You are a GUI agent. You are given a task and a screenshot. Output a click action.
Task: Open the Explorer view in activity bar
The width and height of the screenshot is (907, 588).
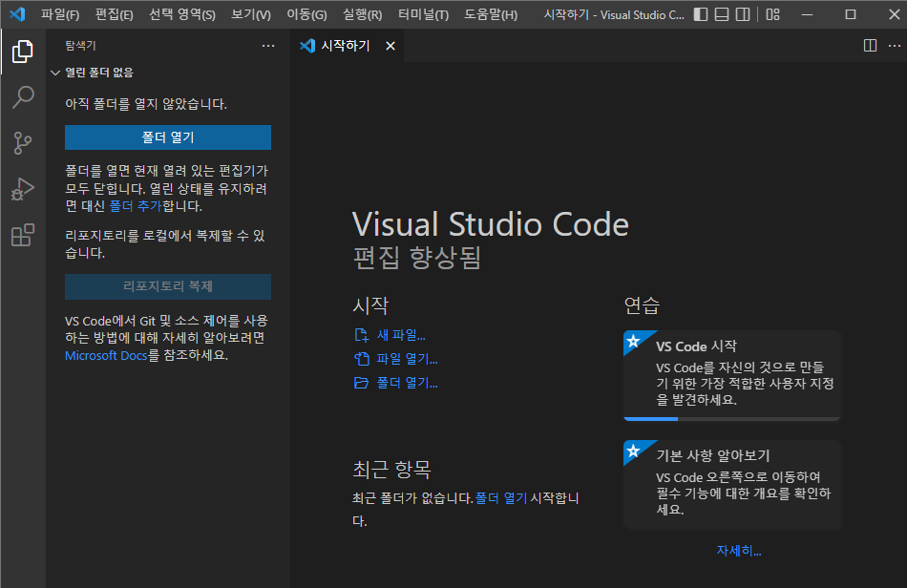click(x=23, y=52)
